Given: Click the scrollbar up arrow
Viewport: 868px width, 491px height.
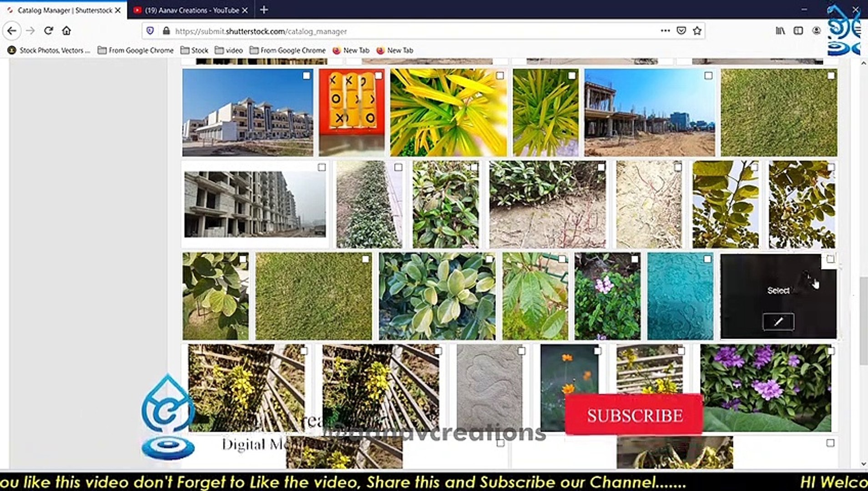Looking at the screenshot, I should 863,63.
